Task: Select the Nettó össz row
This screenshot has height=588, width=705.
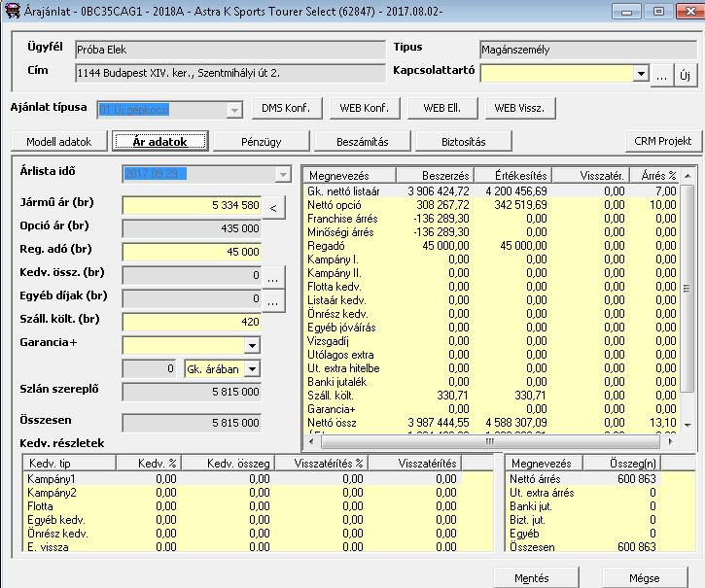Action: (x=492, y=423)
